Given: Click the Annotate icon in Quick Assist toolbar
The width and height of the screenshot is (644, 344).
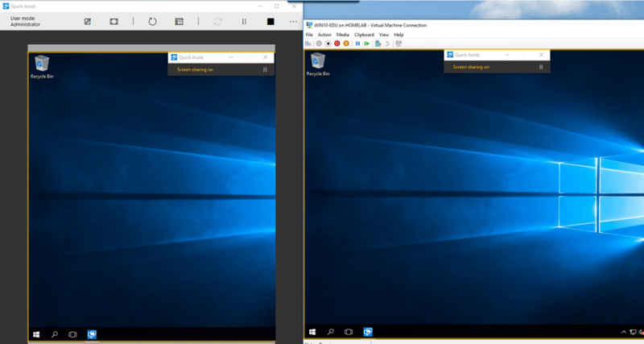Looking at the screenshot, I should tap(87, 22).
